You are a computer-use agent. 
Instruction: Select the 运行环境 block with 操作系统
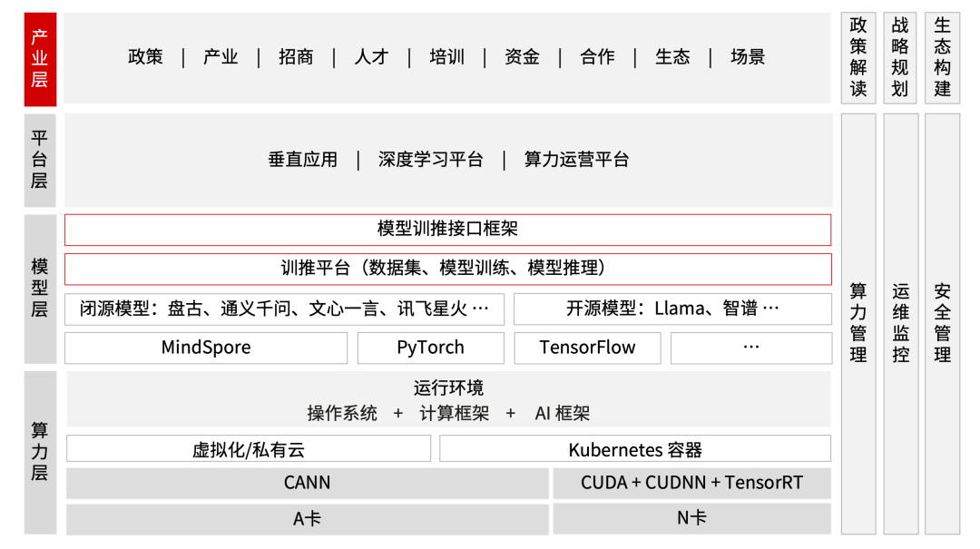point(448,398)
